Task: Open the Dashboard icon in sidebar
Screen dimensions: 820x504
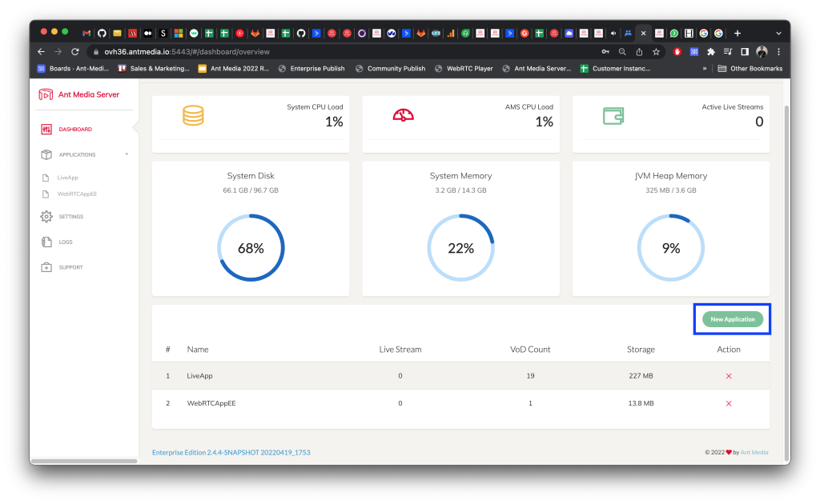Action: click(46, 129)
